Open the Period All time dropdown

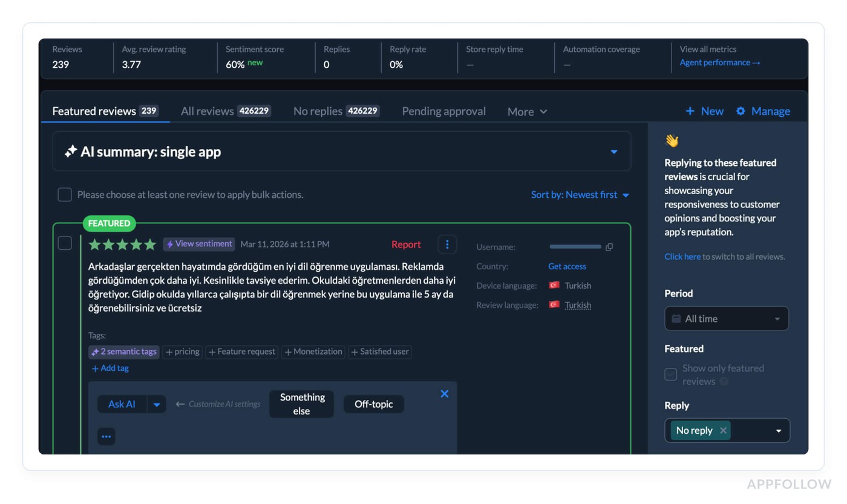click(727, 319)
